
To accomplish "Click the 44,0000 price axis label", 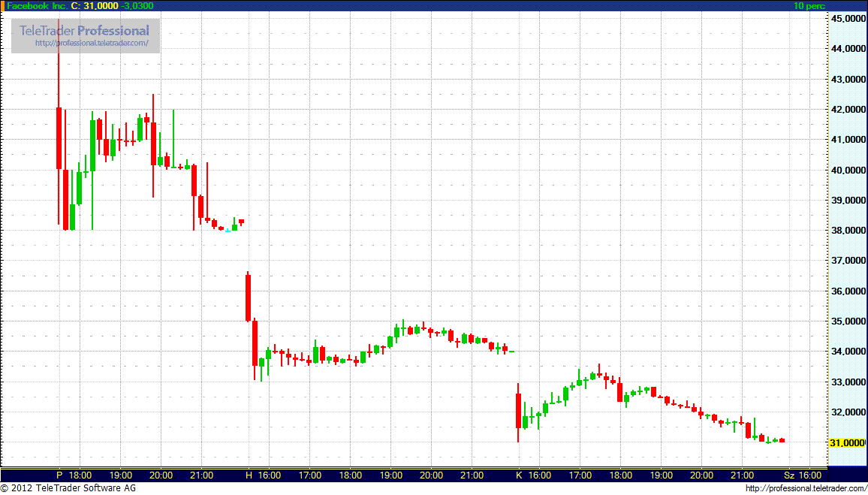I will 848,50.
